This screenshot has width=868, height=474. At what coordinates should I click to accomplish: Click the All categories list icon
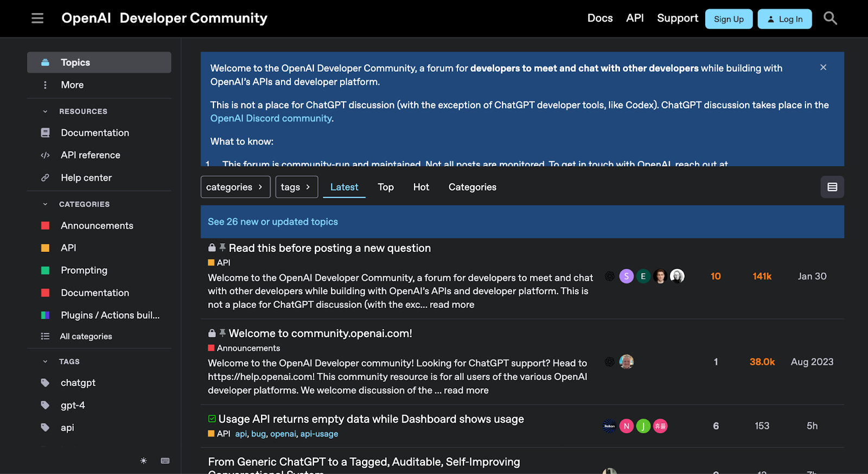pos(46,337)
